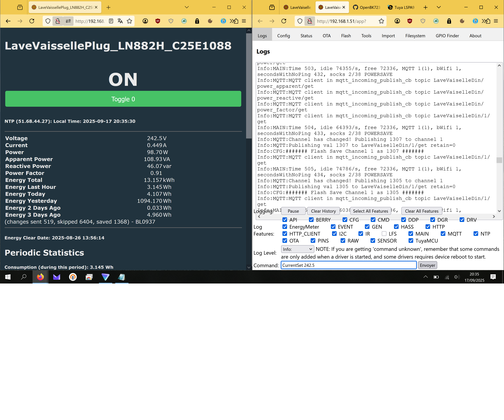The height and width of the screenshot is (420, 504).
Task: Toggle the MQTT log feature checkbox
Action: 443,234
